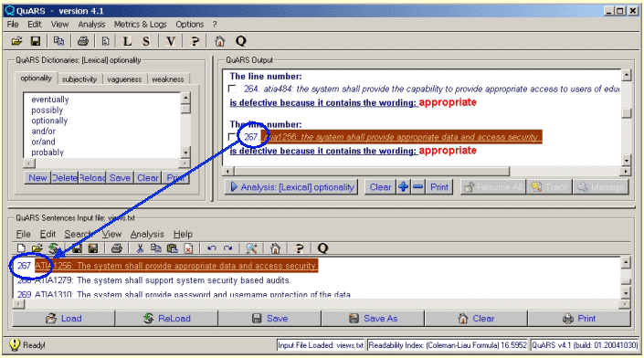Image resolution: width=644 pixels, height=358 pixels.
Task: Click Save As button at bottom
Action: pyautogui.click(x=373, y=319)
